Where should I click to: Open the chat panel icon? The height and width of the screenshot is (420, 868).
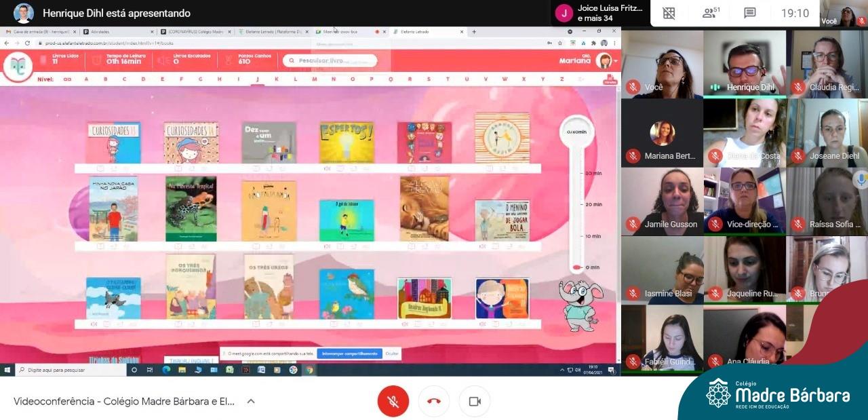[x=749, y=13]
